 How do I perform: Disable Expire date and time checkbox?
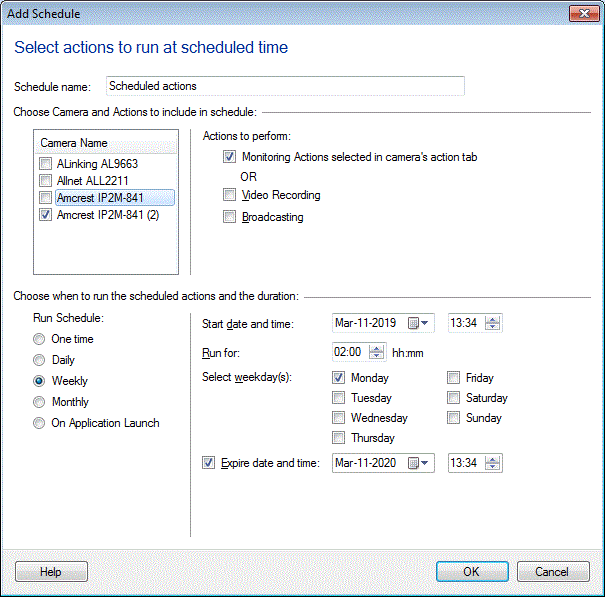point(208,463)
